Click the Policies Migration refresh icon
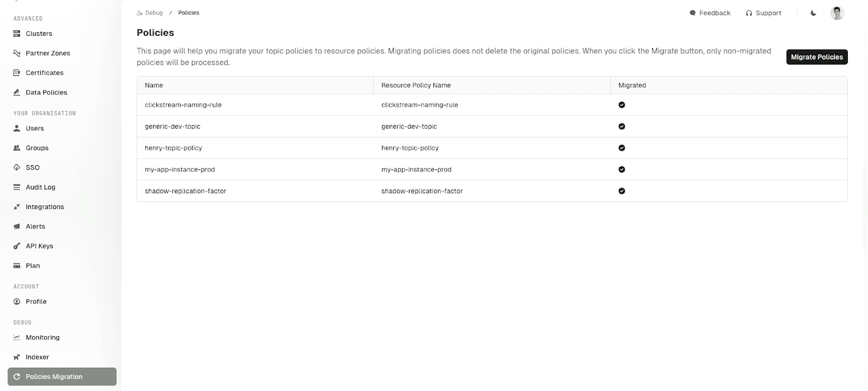Screen dimensions: 868x391 coord(17,377)
